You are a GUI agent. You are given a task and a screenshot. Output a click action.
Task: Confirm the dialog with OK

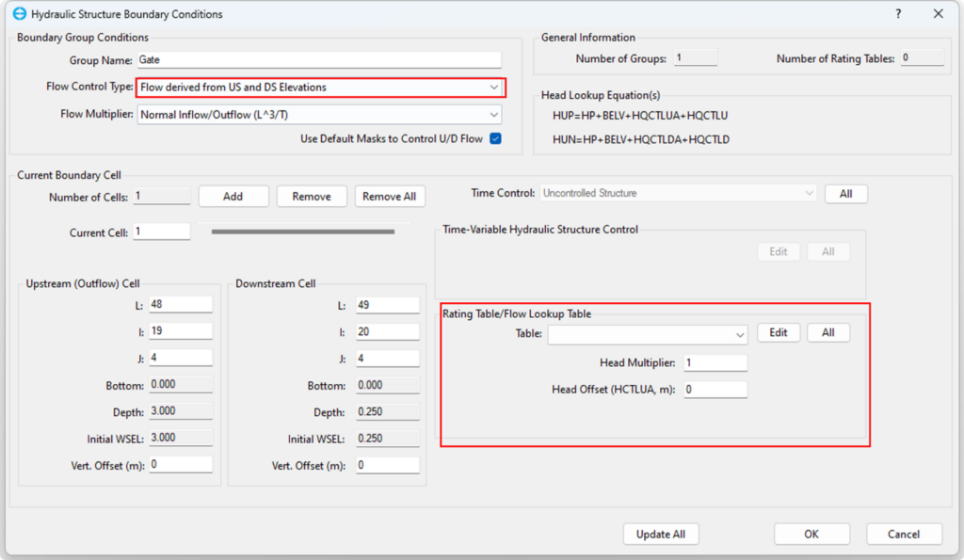[811, 535]
